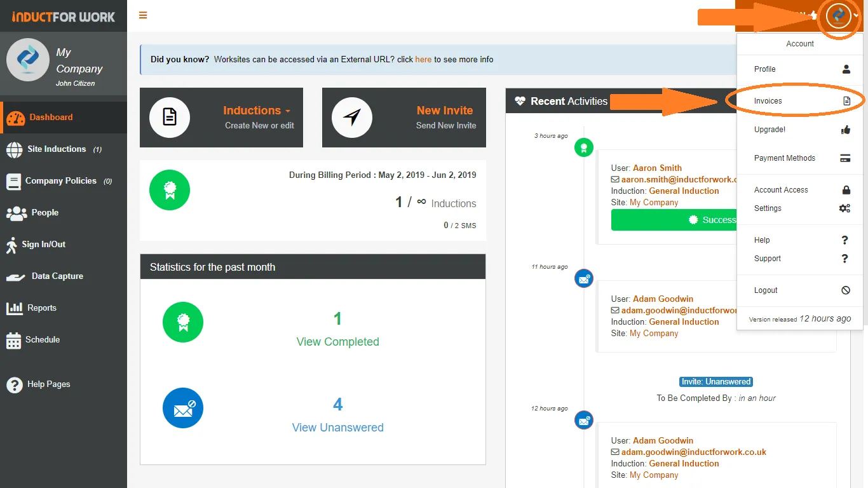Open Invoices from account menu
Screen dimensions: 868x488
point(800,101)
